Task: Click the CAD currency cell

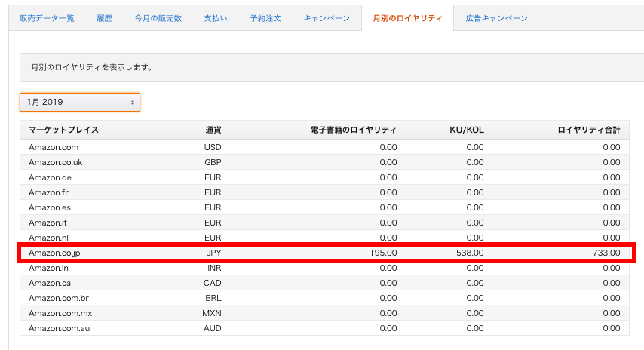Action: coord(213,283)
